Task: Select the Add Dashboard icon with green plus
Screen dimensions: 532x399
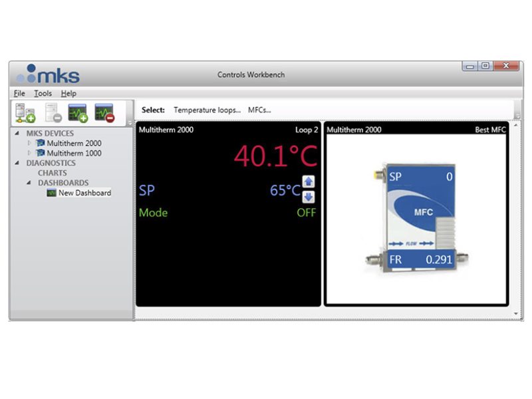Action: [x=77, y=111]
